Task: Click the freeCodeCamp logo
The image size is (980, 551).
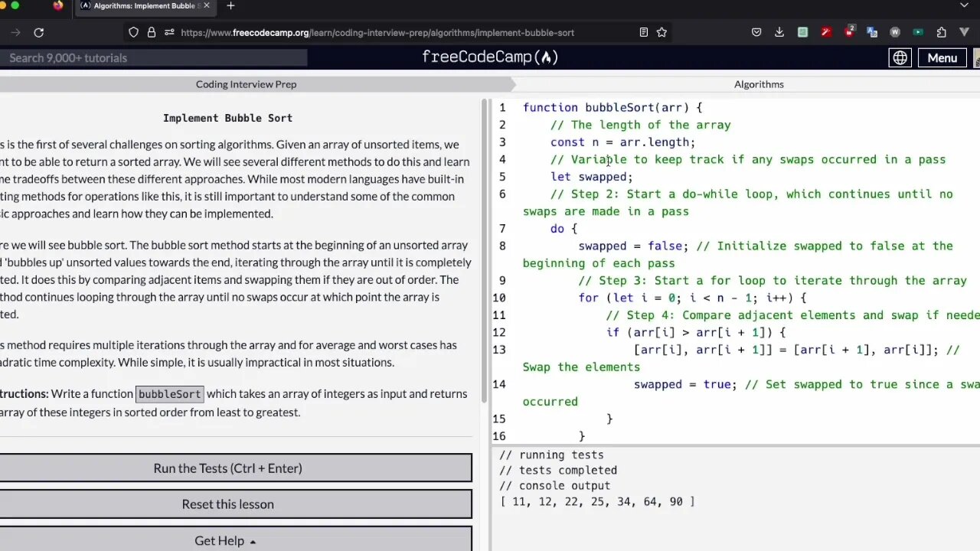Action: (490, 57)
